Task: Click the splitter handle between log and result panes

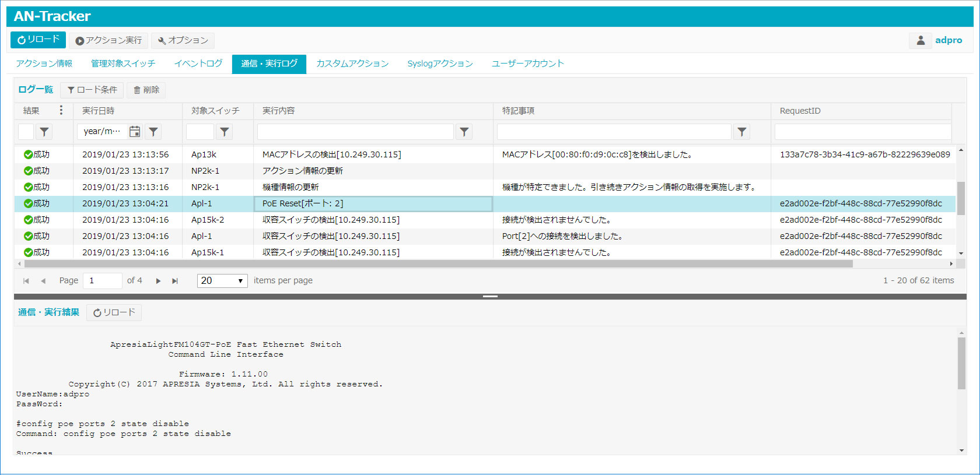Action: (490, 297)
